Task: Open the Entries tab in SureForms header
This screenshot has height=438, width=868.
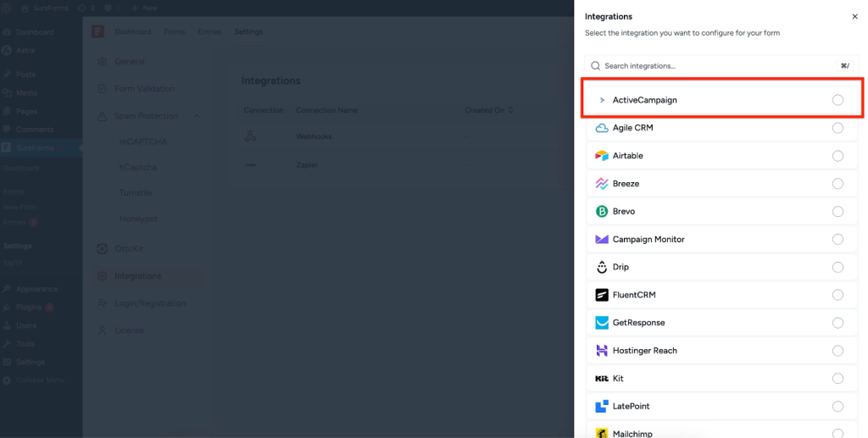Action: (209, 31)
